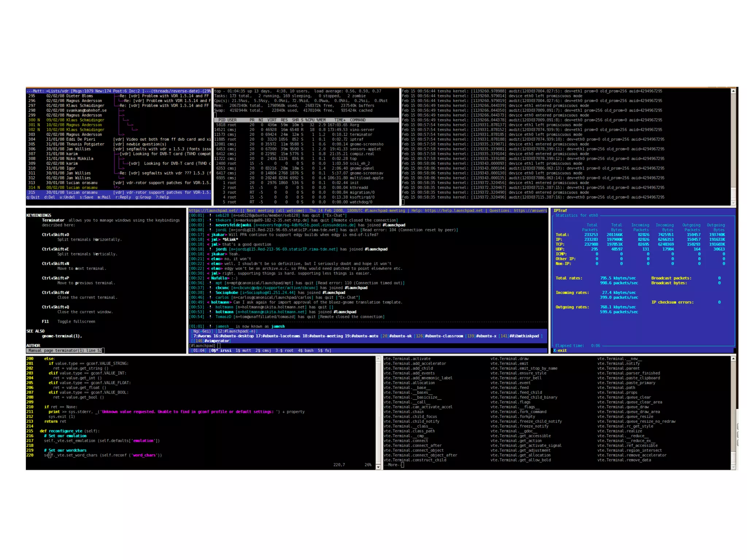Click scroll-up arrow of vte.Terminal list pane
The height and width of the screenshot is (560, 747).
coord(733,359)
